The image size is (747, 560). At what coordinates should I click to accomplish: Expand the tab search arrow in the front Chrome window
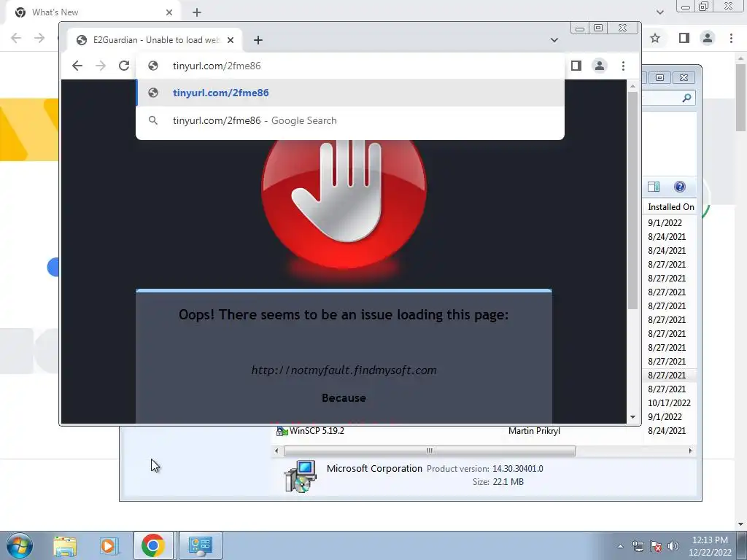(x=554, y=40)
